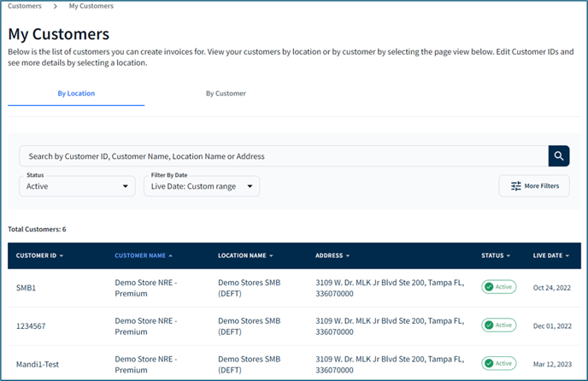
Task: Focus the customer search text field
Action: 284,156
